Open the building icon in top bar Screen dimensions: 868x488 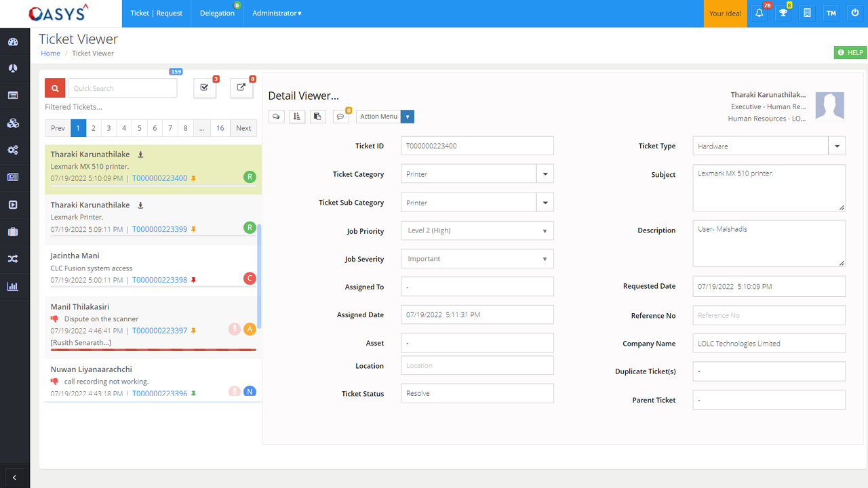click(807, 14)
